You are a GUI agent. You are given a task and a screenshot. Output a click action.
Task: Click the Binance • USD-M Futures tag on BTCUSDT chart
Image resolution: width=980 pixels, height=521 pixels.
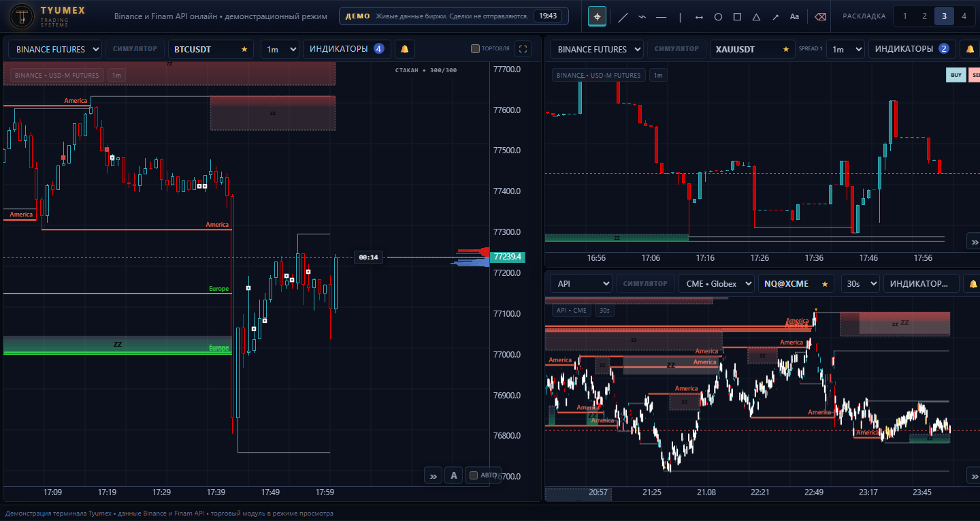coord(57,75)
